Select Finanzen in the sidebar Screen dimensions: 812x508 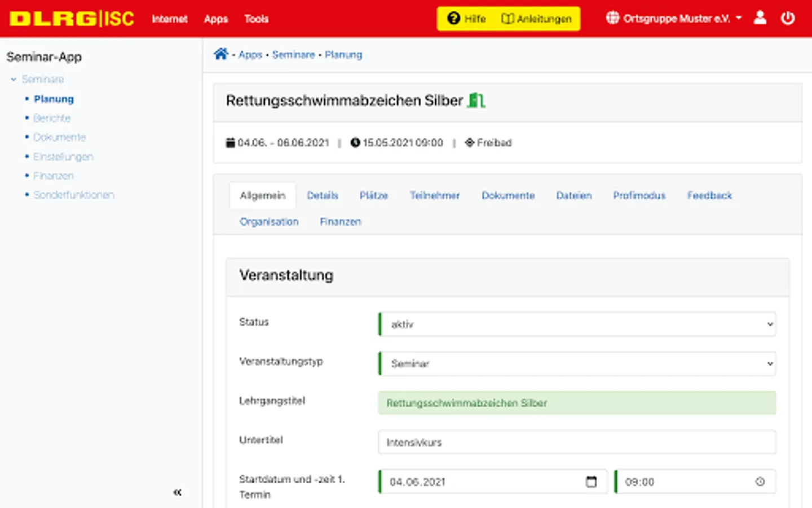(53, 176)
